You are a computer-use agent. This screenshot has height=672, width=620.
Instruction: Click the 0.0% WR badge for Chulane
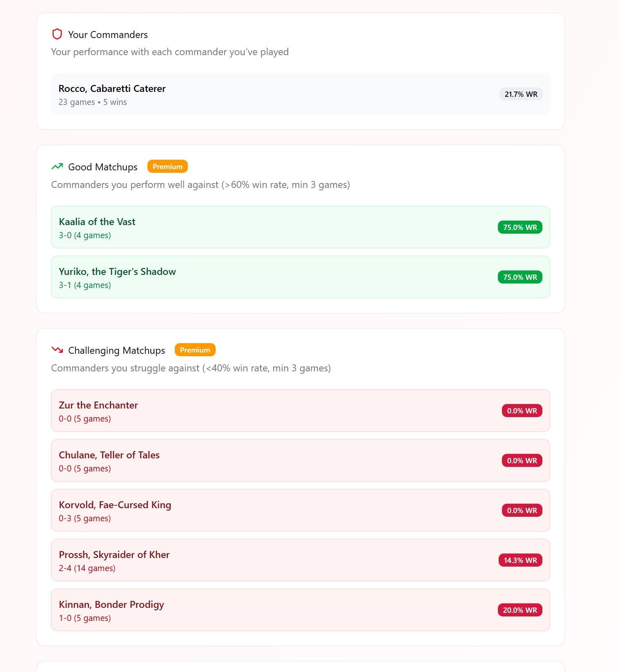[522, 461]
